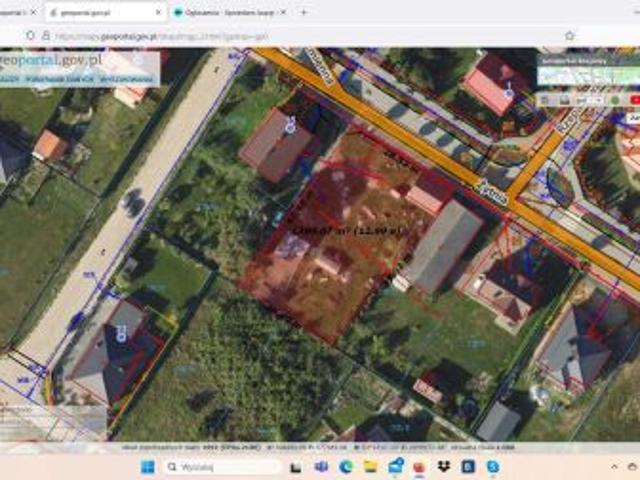Click the Task View icon beside the search box
The width and height of the screenshot is (640, 480).
coord(296,467)
